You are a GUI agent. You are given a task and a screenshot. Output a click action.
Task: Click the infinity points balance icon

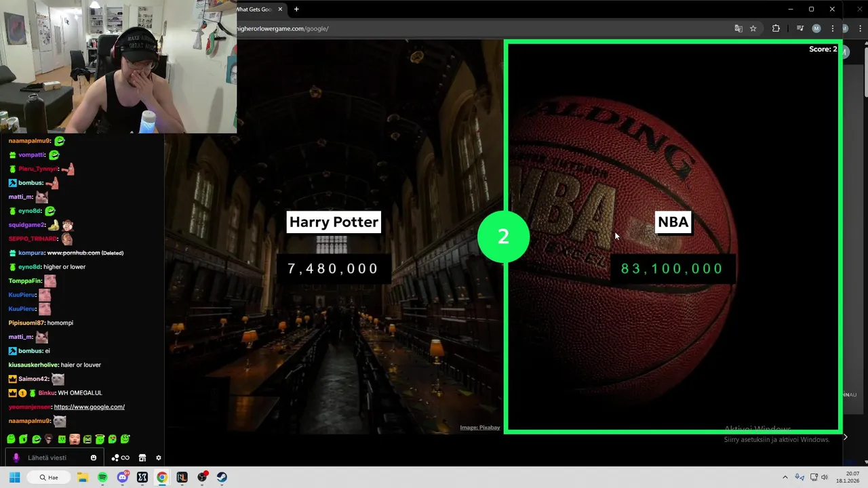pos(125,457)
